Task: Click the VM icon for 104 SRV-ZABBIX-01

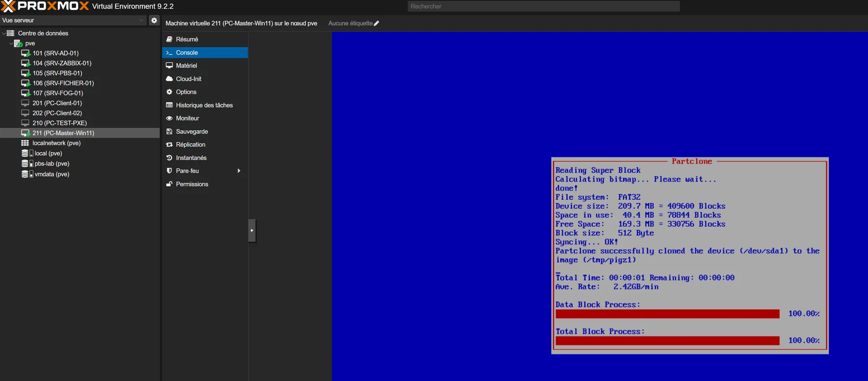Action: tap(26, 63)
